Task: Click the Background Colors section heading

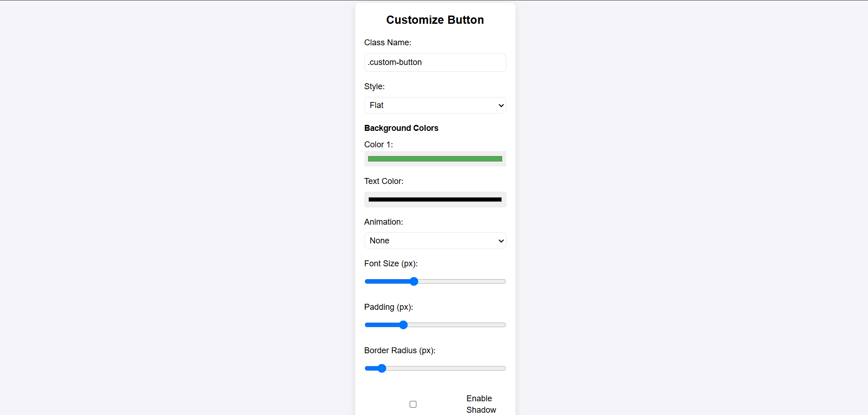Action: point(401,128)
